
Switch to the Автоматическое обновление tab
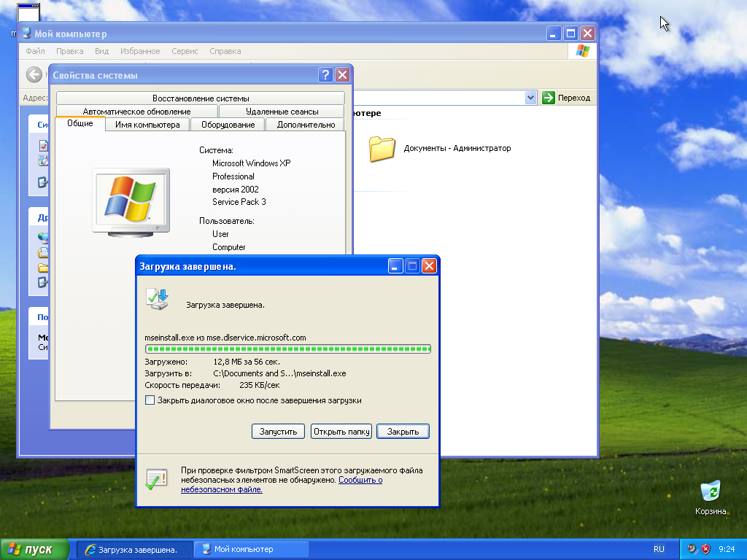click(136, 112)
